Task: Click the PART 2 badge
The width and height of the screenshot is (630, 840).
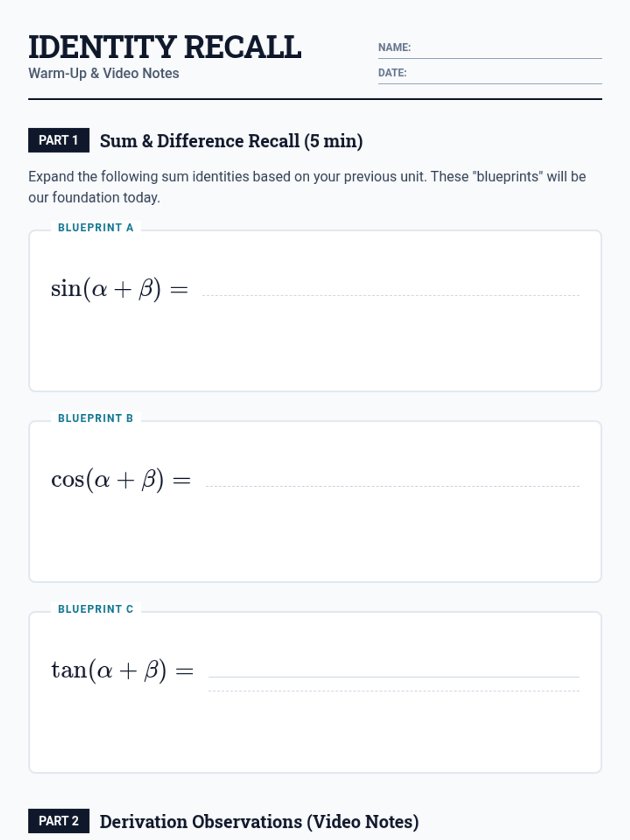Action: 59,821
